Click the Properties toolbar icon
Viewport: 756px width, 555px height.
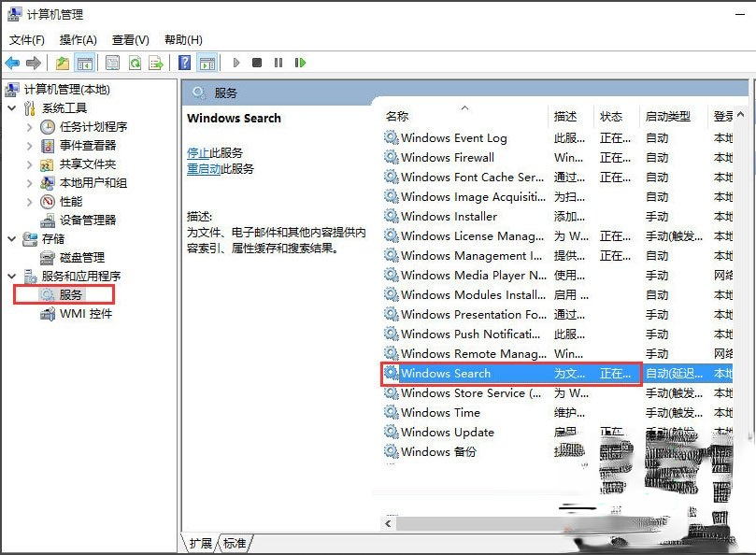point(112,63)
